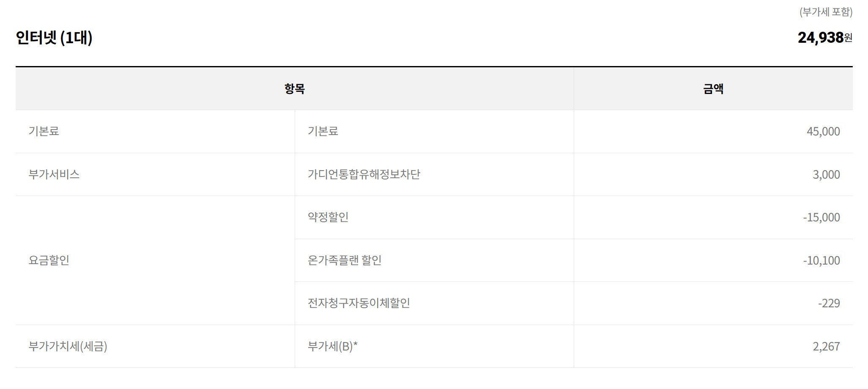Click the 인터넷 (1대) heading
The height and width of the screenshot is (389, 868).
54,38
